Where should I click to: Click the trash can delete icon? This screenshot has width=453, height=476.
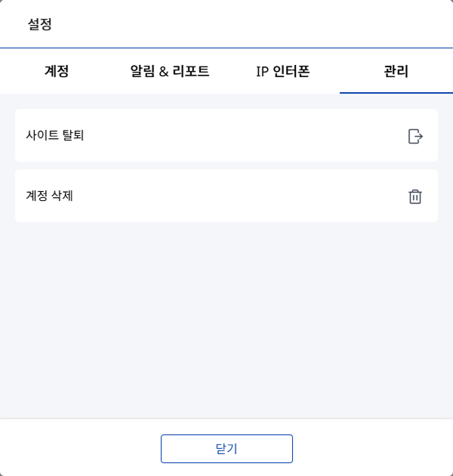(x=415, y=196)
